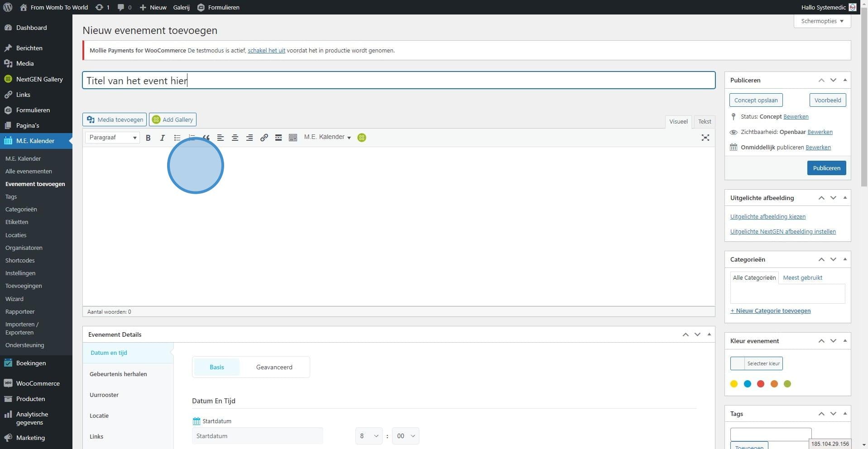Open the M.E. Kalender toolbar dropdown
Image resolution: width=868 pixels, height=449 pixels.
coord(327,137)
